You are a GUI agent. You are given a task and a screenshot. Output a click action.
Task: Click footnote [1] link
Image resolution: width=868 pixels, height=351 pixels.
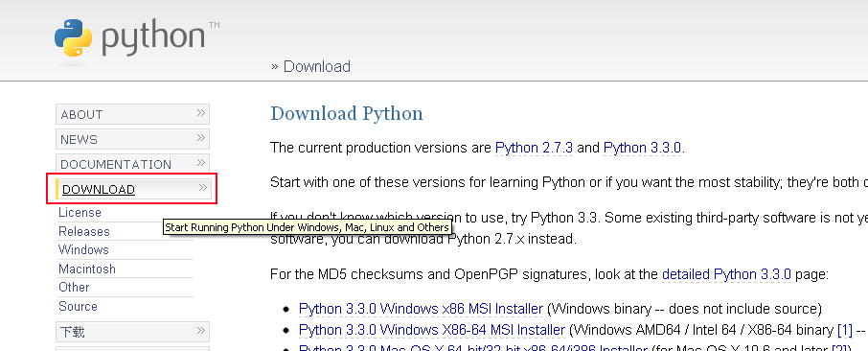(845, 330)
